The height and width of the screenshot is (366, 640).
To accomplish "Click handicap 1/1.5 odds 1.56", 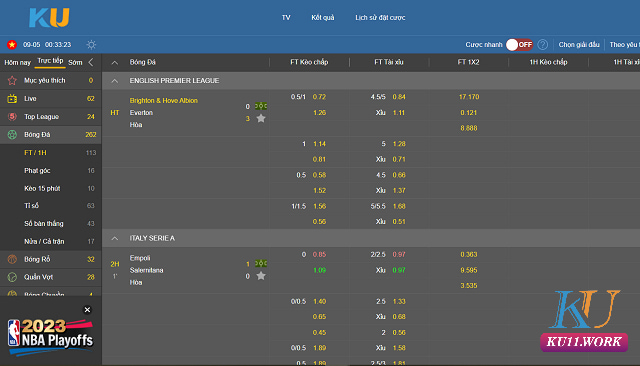I will point(319,206).
